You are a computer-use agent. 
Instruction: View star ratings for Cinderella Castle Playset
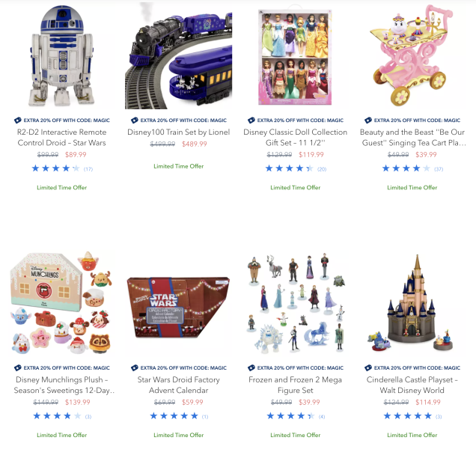(x=412, y=416)
